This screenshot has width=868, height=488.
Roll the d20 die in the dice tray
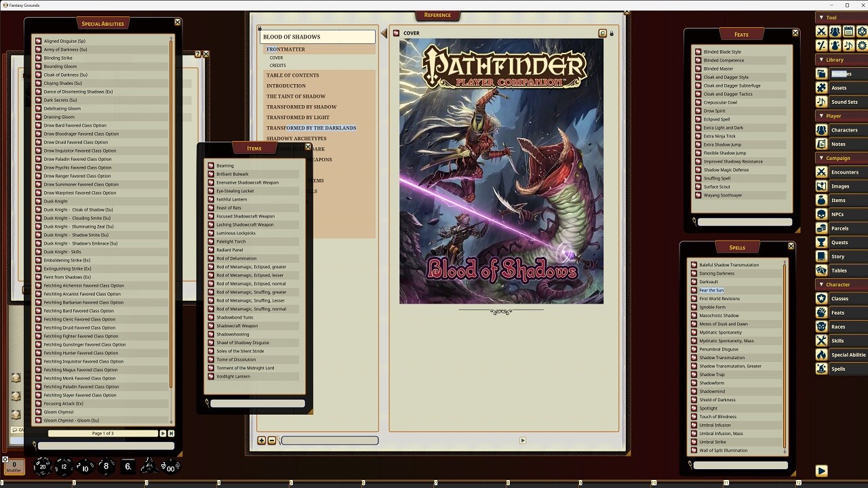43,467
